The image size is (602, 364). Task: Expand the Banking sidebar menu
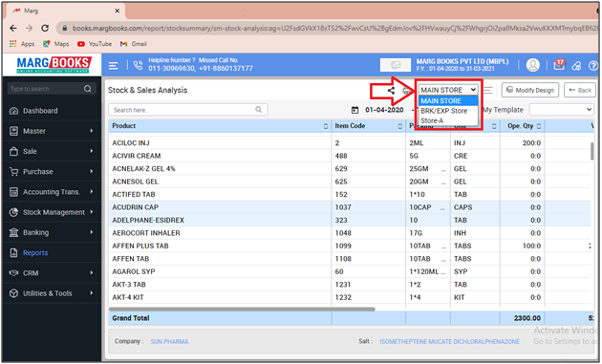[52, 233]
